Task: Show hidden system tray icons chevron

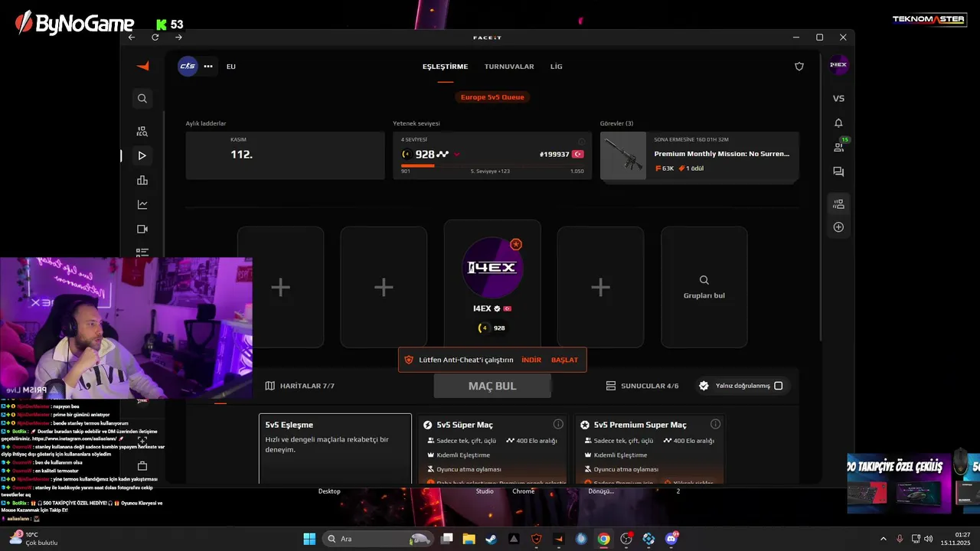Action: coord(883,539)
